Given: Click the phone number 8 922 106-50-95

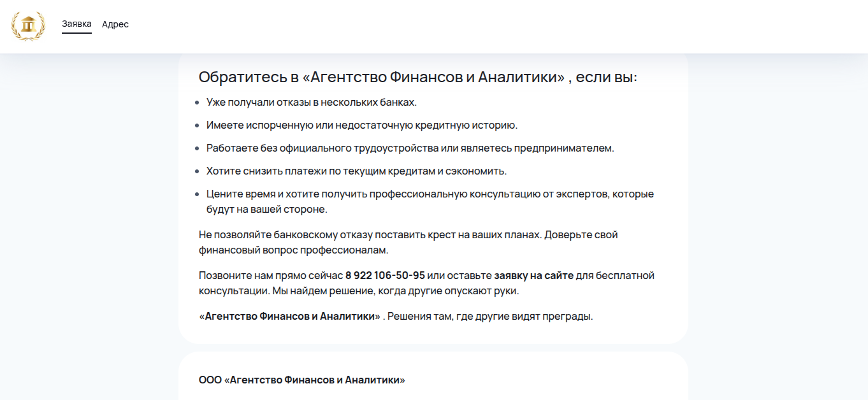Looking at the screenshot, I should click(385, 276).
